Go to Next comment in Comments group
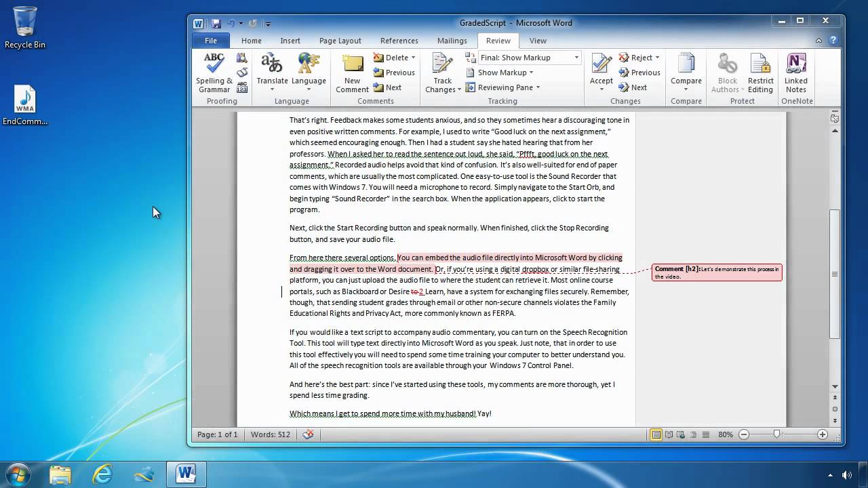 [387, 87]
